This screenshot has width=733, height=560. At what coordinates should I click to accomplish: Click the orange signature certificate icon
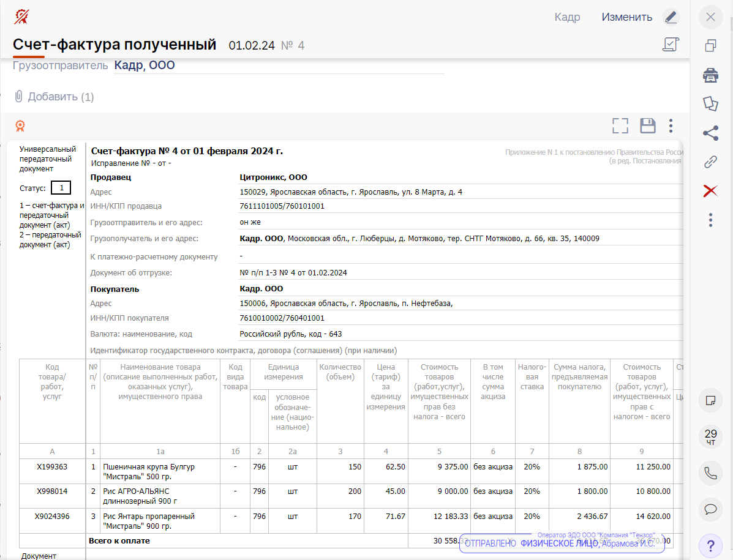coord(20,126)
